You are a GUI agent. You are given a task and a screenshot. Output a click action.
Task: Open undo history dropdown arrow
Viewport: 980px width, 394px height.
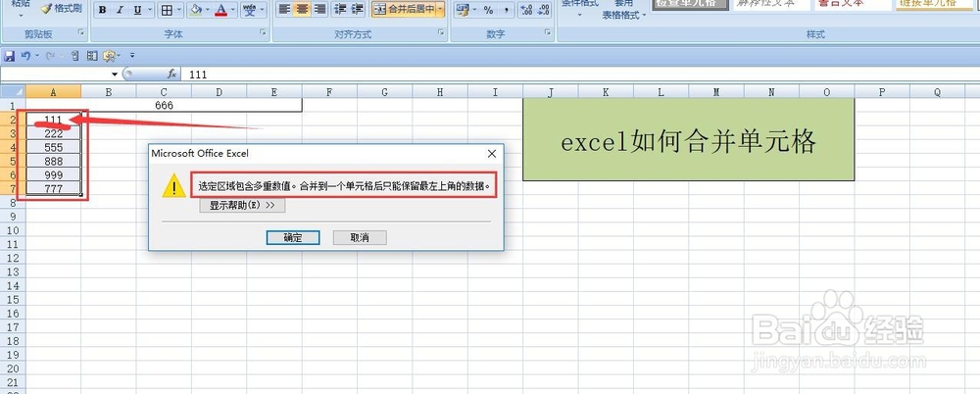tap(37, 56)
